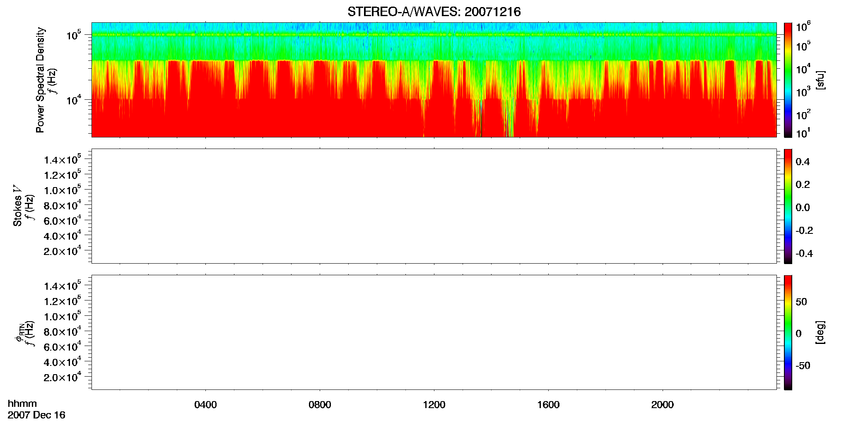The height and width of the screenshot is (447, 868).
Task: Click the 1.2×10^5 tick on the φ RTN axis
Action: click(x=63, y=300)
